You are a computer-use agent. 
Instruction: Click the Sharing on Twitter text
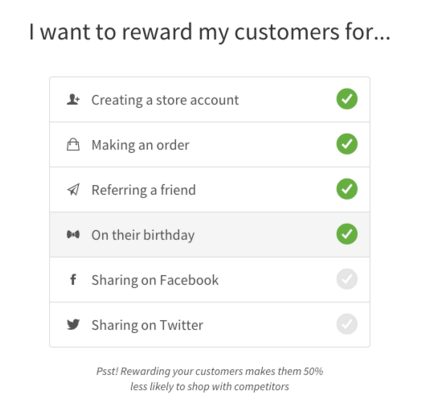coord(147,325)
